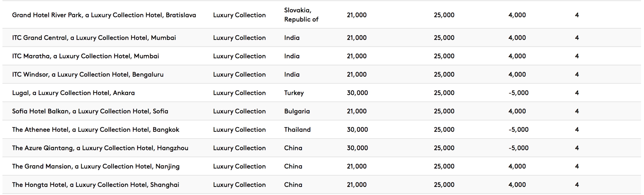
Task: Click Grand Hotel River Park Bratislava hotel name
Action: 104,15
